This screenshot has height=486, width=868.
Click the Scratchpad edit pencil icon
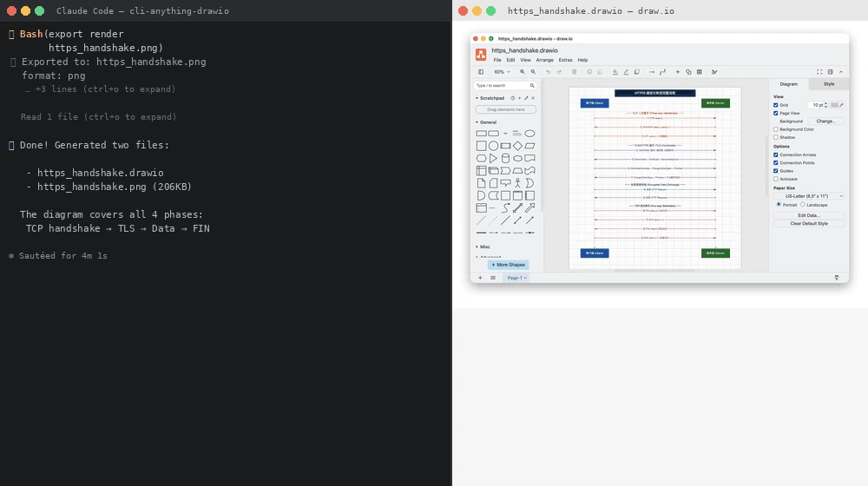pos(526,98)
